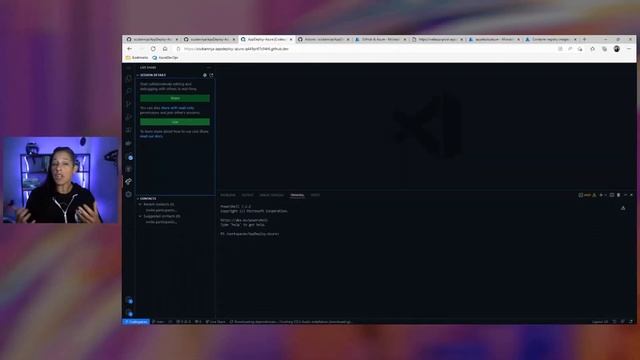
Task: Click the browser back arrow
Action: 130,49
